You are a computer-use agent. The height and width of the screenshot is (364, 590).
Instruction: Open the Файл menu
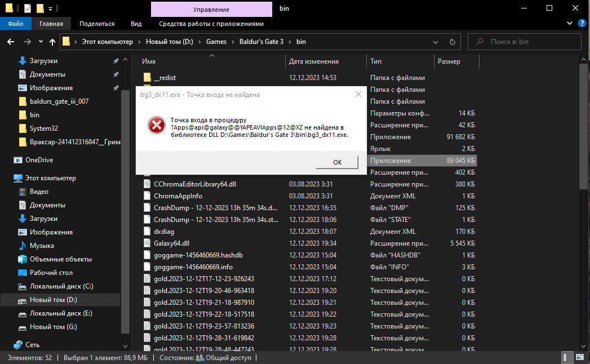click(15, 24)
